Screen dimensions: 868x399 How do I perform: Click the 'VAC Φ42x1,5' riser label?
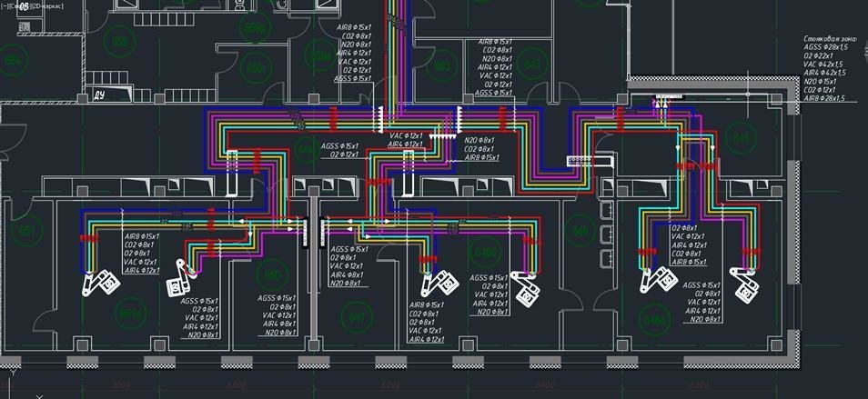pos(823,65)
